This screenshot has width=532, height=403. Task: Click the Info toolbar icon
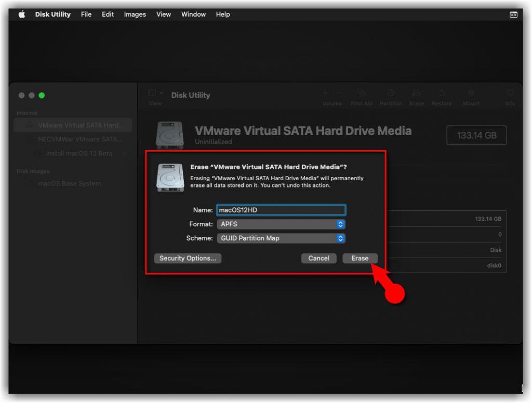(510, 93)
